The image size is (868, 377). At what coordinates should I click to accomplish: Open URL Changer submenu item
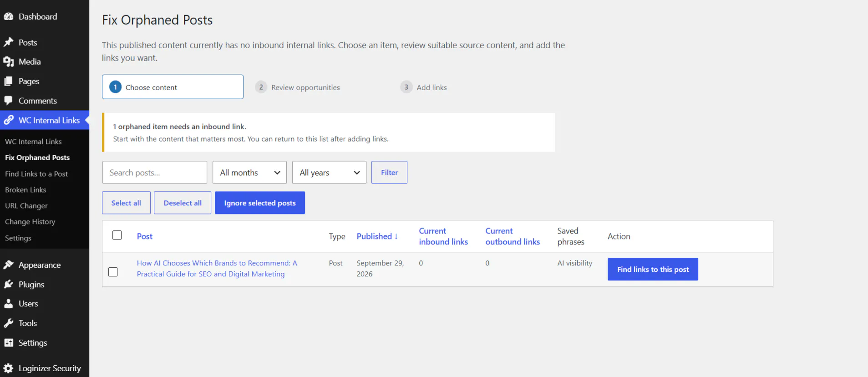(x=26, y=206)
